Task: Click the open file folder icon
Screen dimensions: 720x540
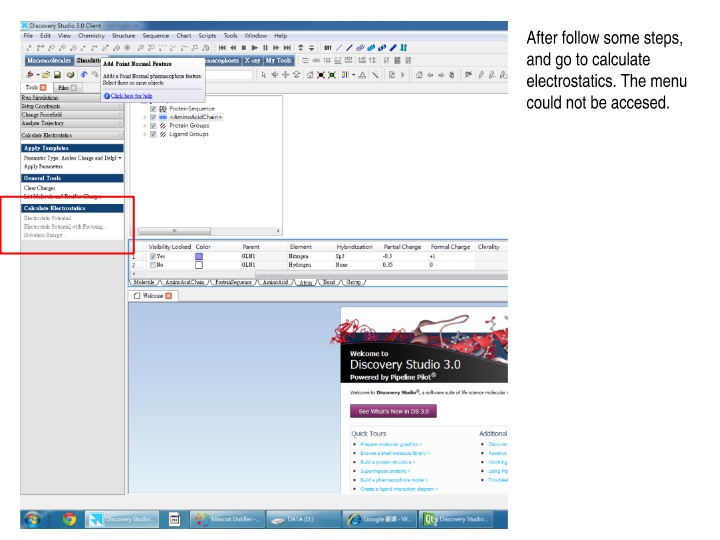Action: pos(46,74)
